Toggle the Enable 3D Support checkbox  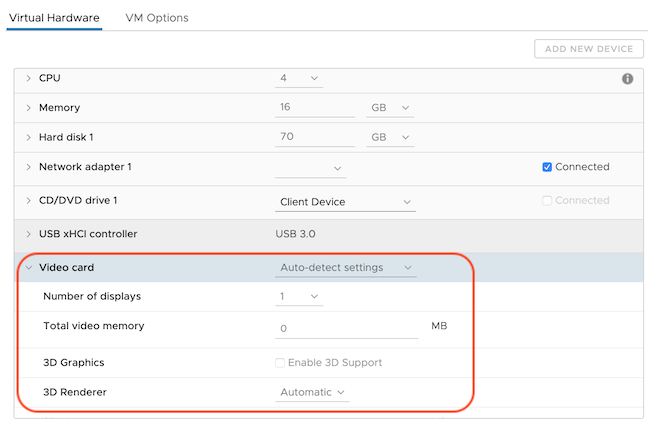point(280,363)
